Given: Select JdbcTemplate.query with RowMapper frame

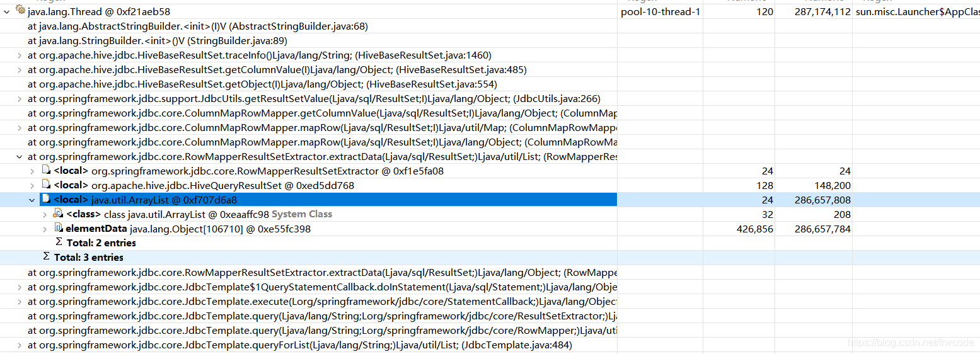Looking at the screenshot, I should pyautogui.click(x=322, y=331).
